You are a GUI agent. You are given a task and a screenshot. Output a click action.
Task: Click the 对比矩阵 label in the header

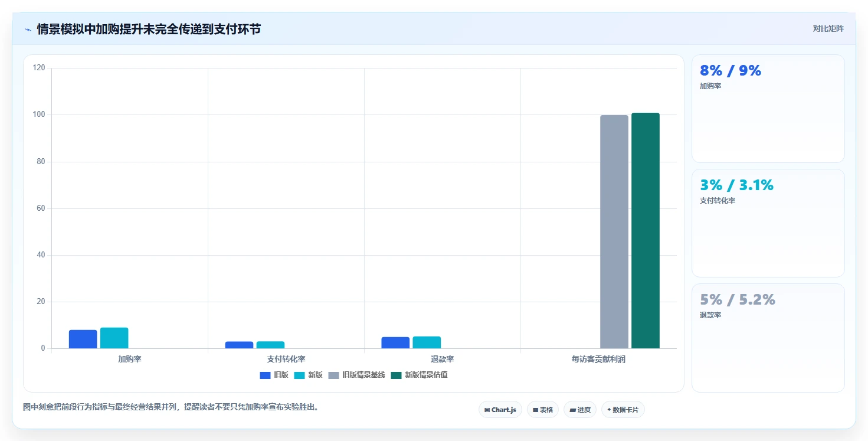(828, 28)
